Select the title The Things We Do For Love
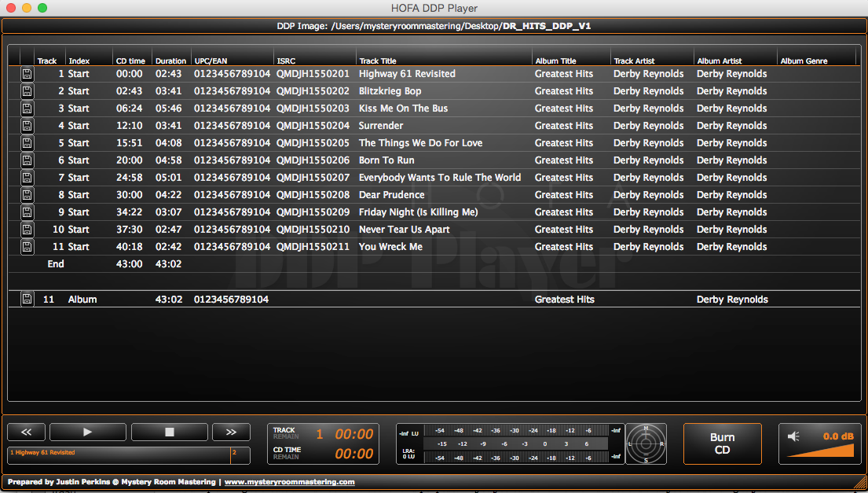 (x=421, y=143)
